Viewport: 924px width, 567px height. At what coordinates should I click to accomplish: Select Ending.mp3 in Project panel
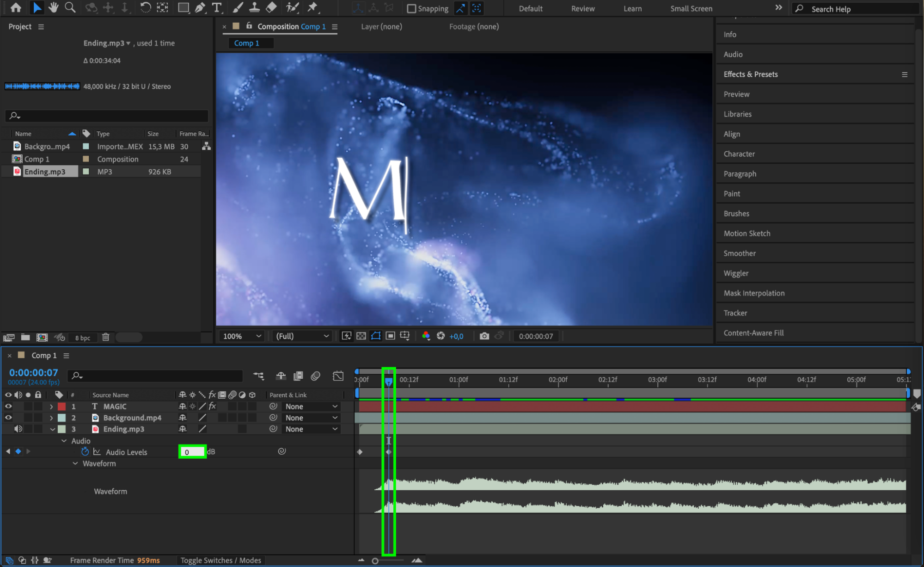(45, 172)
